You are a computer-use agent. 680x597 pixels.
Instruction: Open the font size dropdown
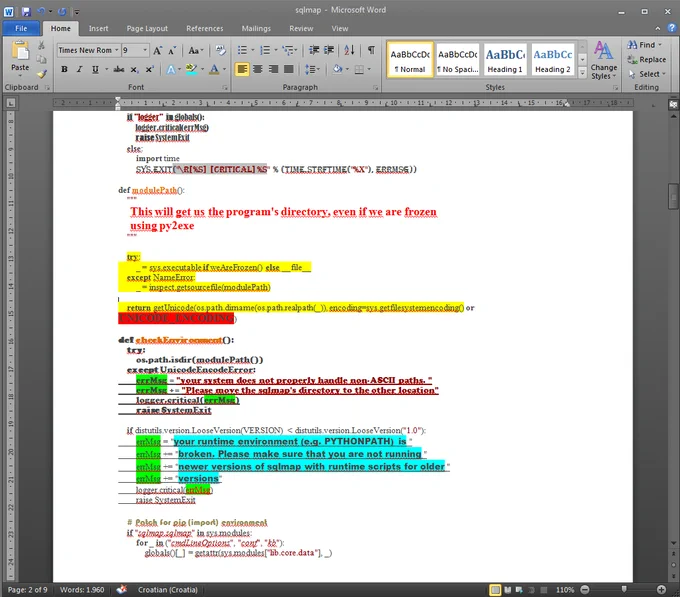(145, 50)
